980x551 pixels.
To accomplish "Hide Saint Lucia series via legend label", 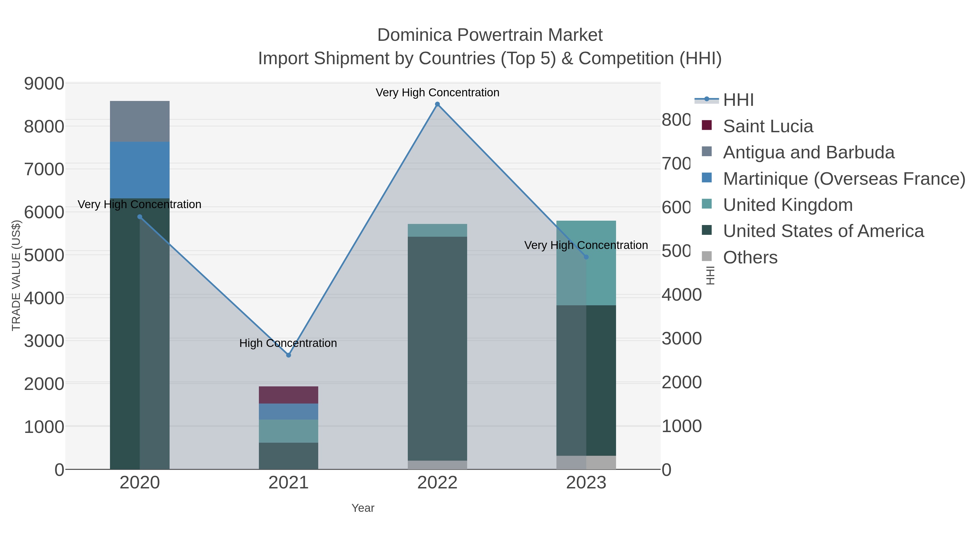I will (768, 126).
